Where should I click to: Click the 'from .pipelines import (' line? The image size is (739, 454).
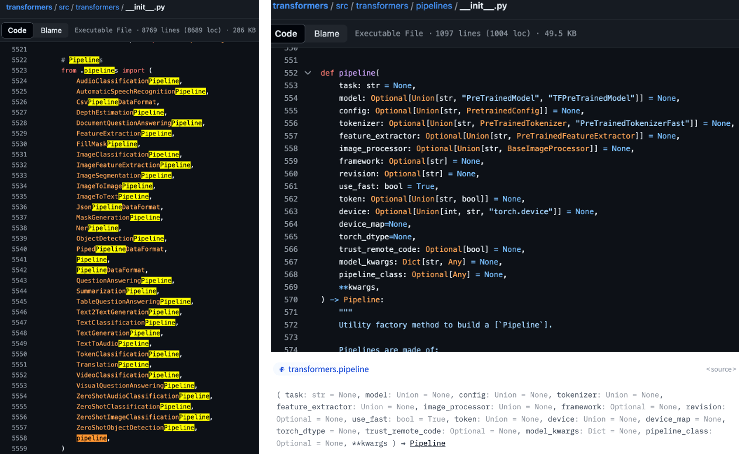click(107, 70)
